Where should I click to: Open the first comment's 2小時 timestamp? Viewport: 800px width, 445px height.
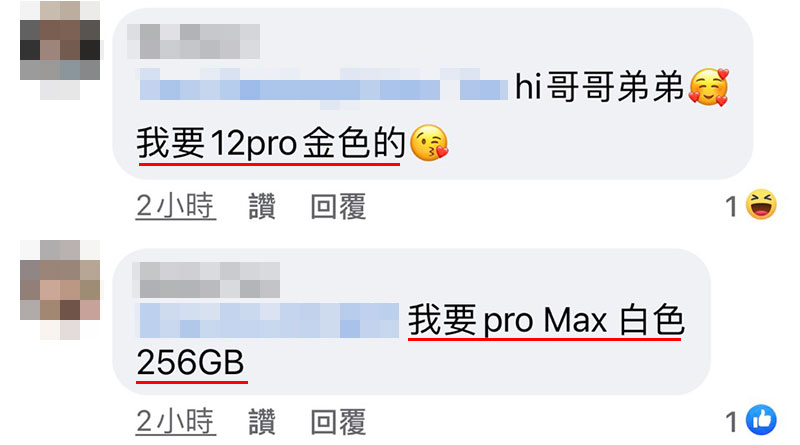pos(176,206)
